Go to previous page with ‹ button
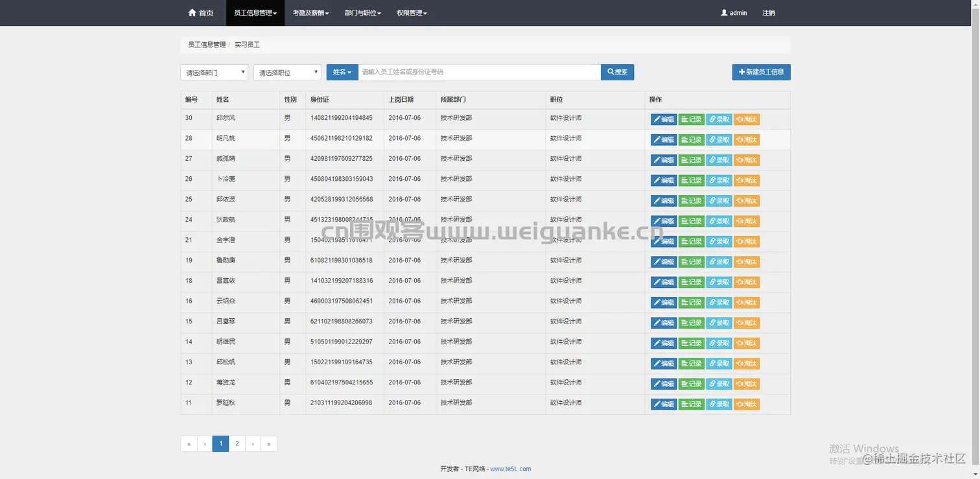The width and height of the screenshot is (980, 479). coord(205,443)
